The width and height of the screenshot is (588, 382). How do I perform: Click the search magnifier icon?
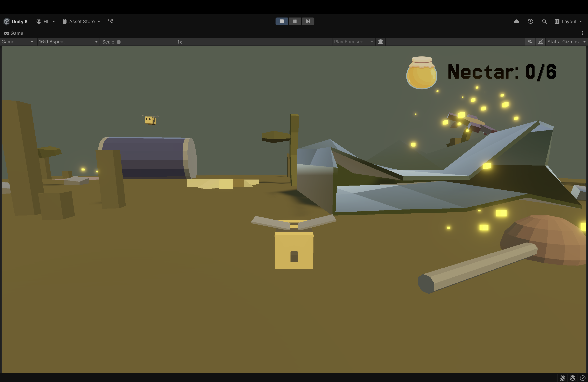(544, 22)
